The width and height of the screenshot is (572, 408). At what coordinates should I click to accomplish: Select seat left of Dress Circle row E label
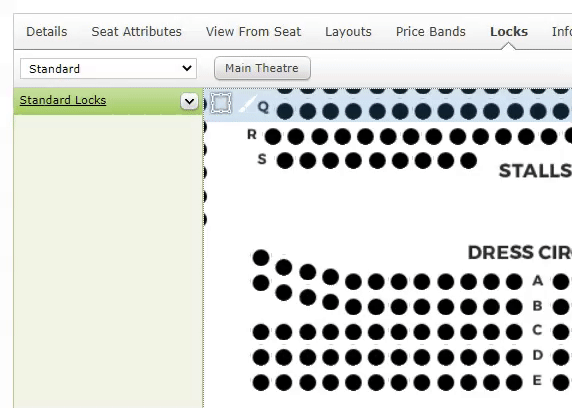tap(514, 382)
